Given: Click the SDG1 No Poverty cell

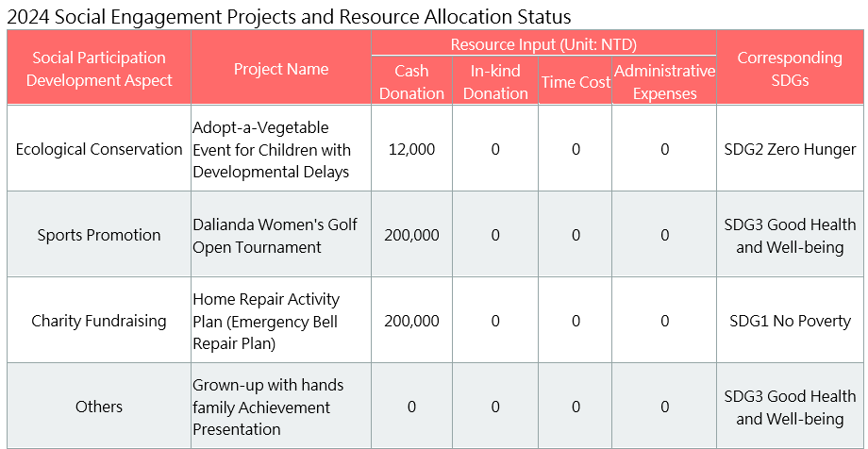Looking at the screenshot, I should (x=790, y=321).
